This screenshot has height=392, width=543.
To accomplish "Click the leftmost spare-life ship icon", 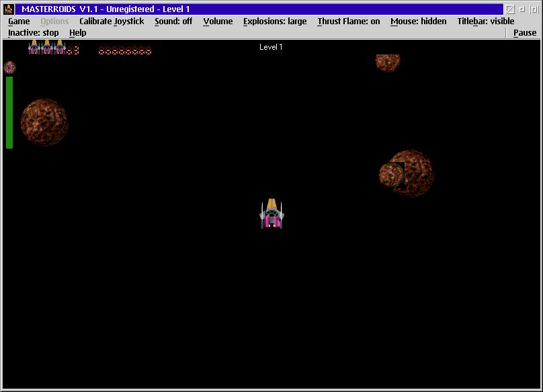I will tap(34, 47).
